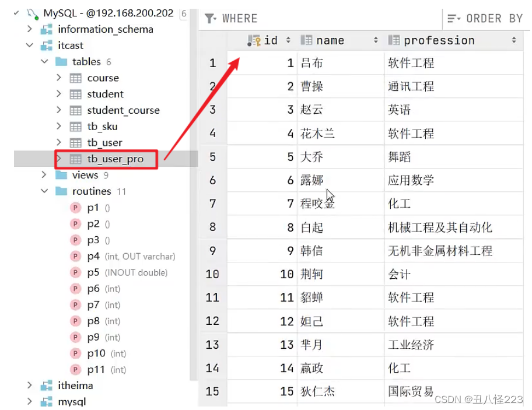532x410 pixels.
Task: Expand the mysql schema node
Action: click(x=30, y=401)
